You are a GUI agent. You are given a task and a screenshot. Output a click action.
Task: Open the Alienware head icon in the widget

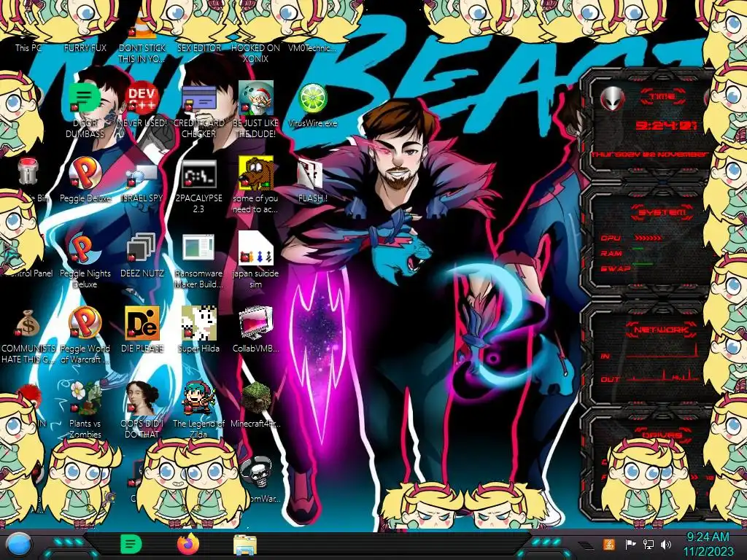coord(613,98)
